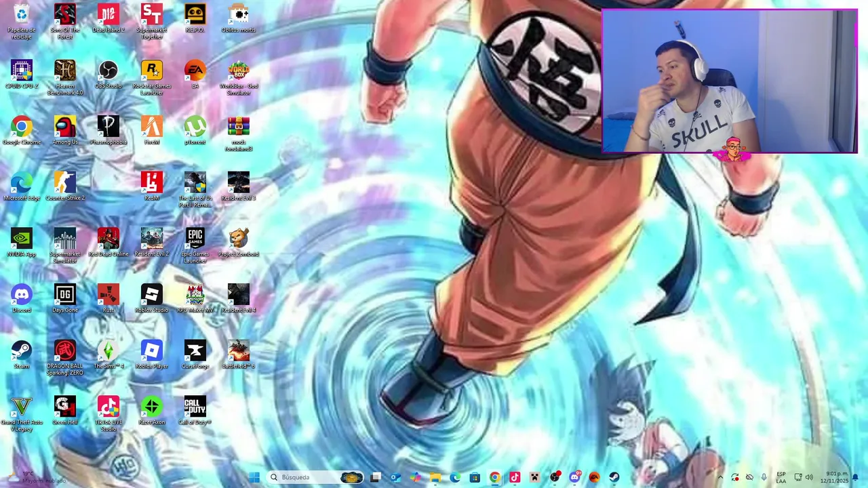The width and height of the screenshot is (868, 488).
Task: Open Microsoft Store from the taskbar
Action: 475,477
